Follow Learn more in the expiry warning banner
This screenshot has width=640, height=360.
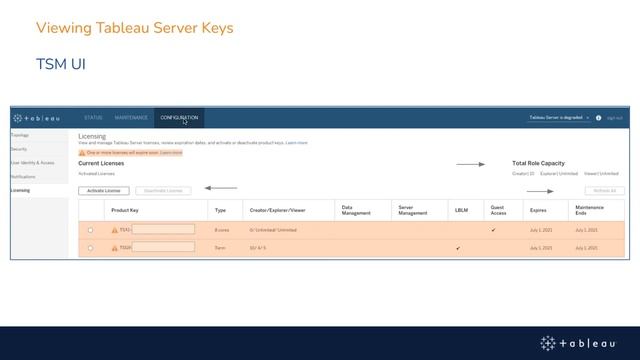[171, 153]
